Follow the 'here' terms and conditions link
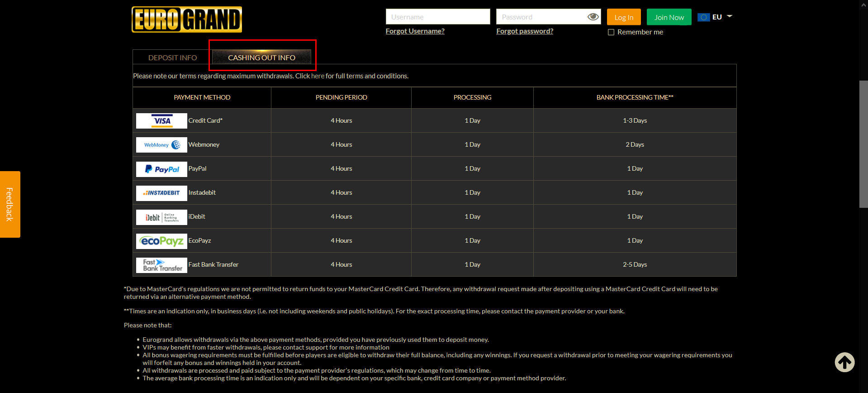The image size is (868, 393). 318,76
